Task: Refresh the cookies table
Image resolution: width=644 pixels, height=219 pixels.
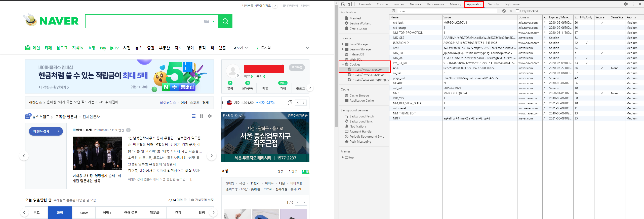Action: pos(393,11)
